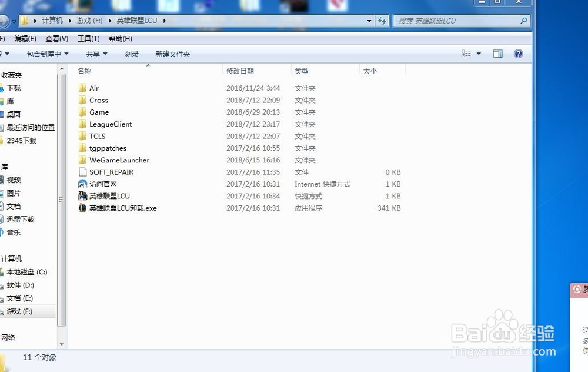
Task: Click the 访问官网 internet shortcut icon
Action: click(82, 184)
